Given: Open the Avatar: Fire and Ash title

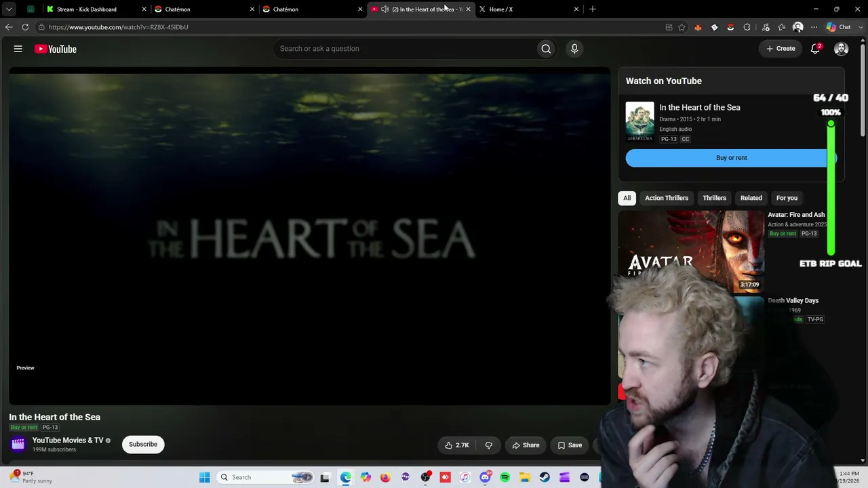Looking at the screenshot, I should click(796, 215).
